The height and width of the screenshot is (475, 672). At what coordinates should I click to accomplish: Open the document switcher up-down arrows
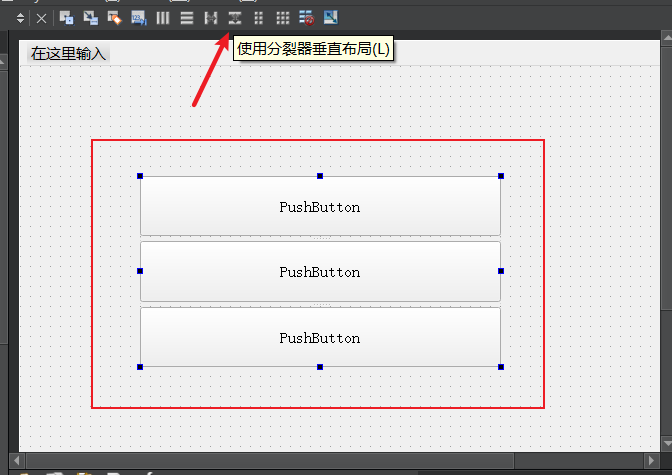(x=20, y=18)
